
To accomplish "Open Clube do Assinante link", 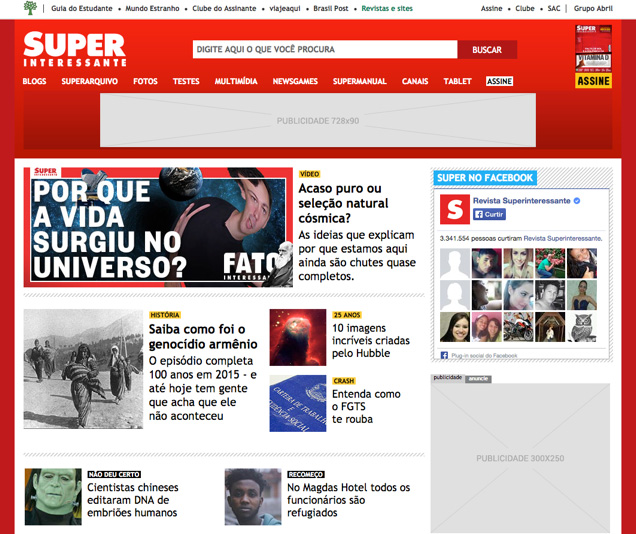I will (224, 8).
